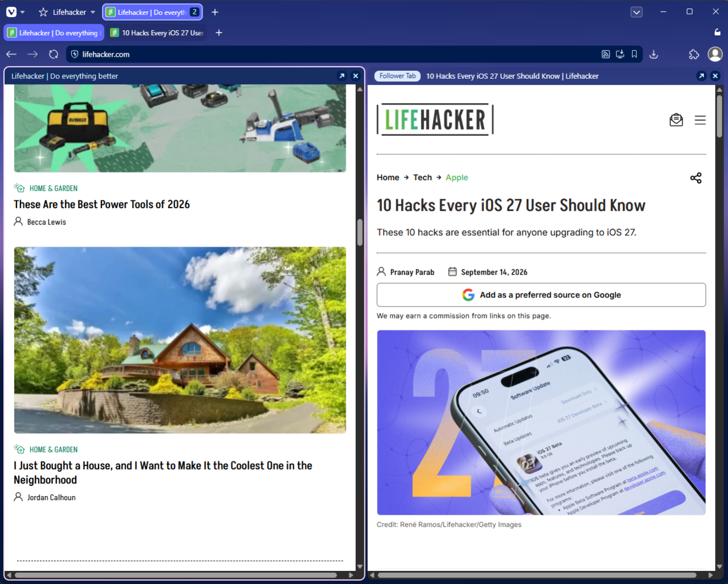728x584 pixels.
Task: Select the Lifehacker tab stack in top bar
Action: (153, 12)
